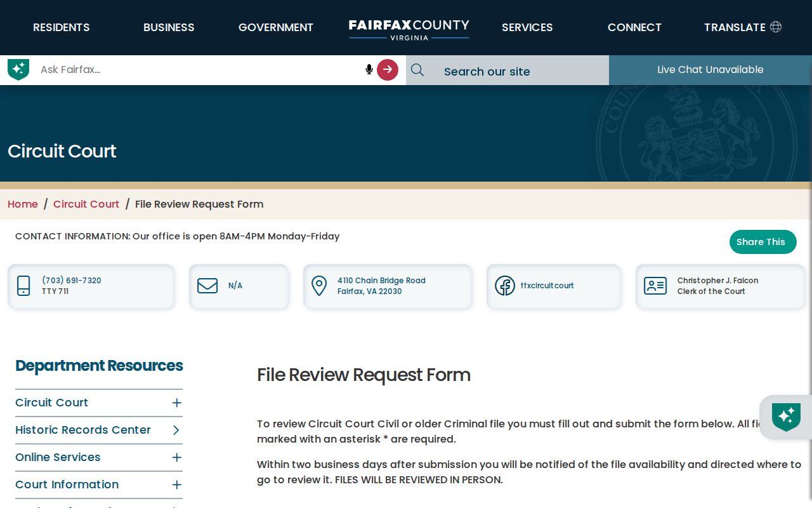812x508 pixels.
Task: Open the Connect menu
Action: (x=634, y=27)
